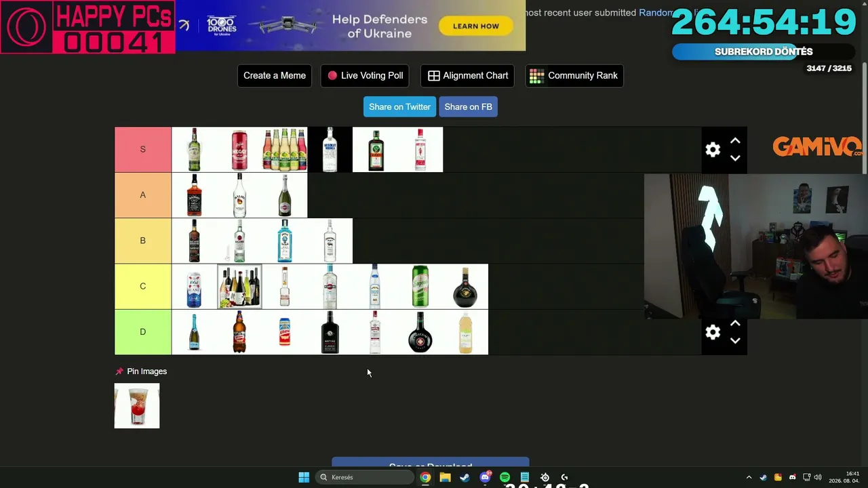
Task: Click the S tier label
Action: click(x=142, y=150)
